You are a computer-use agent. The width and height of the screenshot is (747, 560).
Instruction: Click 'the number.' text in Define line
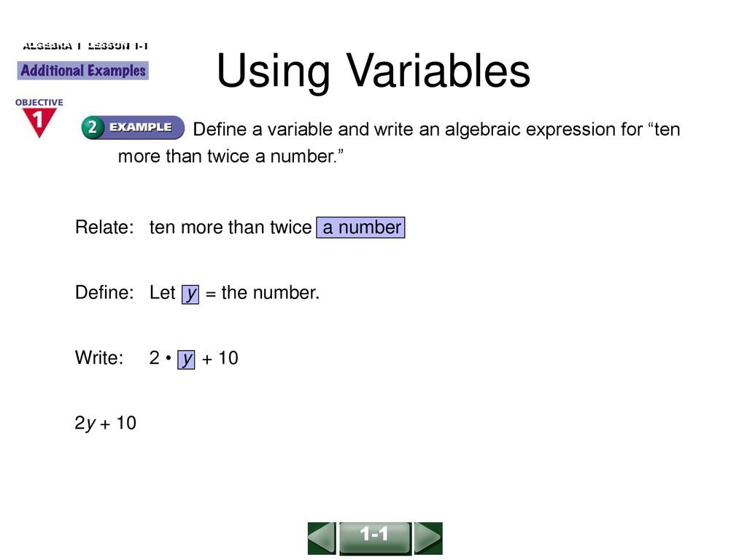tap(271, 292)
